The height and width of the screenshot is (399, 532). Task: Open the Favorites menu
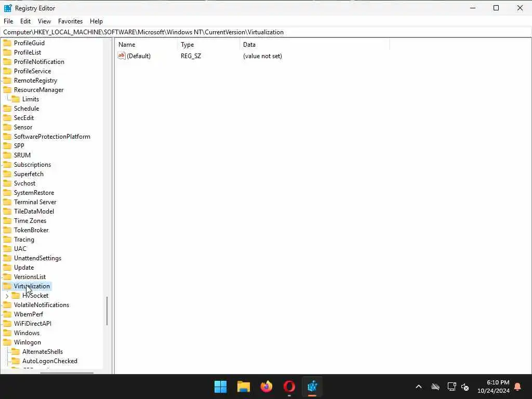(70, 21)
